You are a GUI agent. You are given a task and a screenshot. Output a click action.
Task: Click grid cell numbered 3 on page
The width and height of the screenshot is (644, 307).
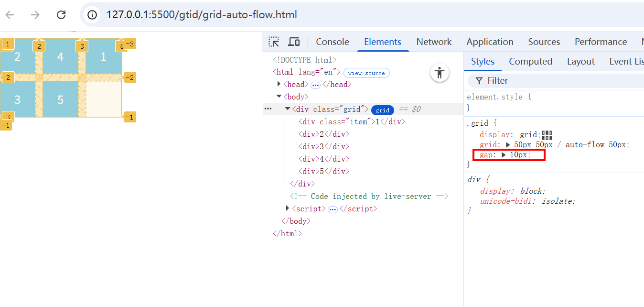point(18,99)
